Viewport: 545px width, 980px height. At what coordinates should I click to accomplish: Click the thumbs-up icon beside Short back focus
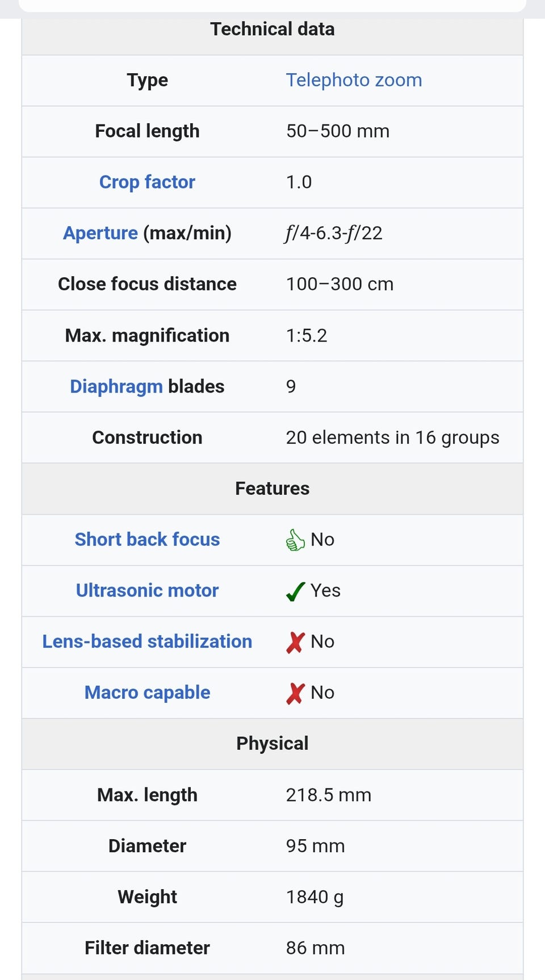point(295,540)
